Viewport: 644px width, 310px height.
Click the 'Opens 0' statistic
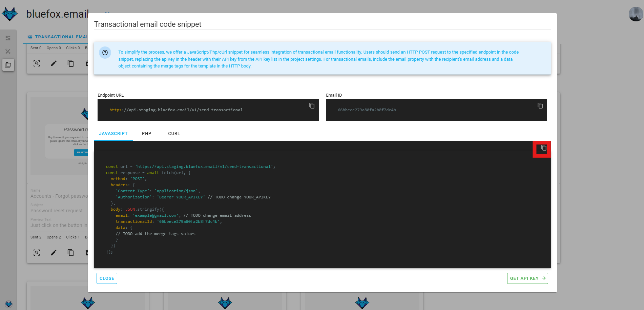pos(54,48)
